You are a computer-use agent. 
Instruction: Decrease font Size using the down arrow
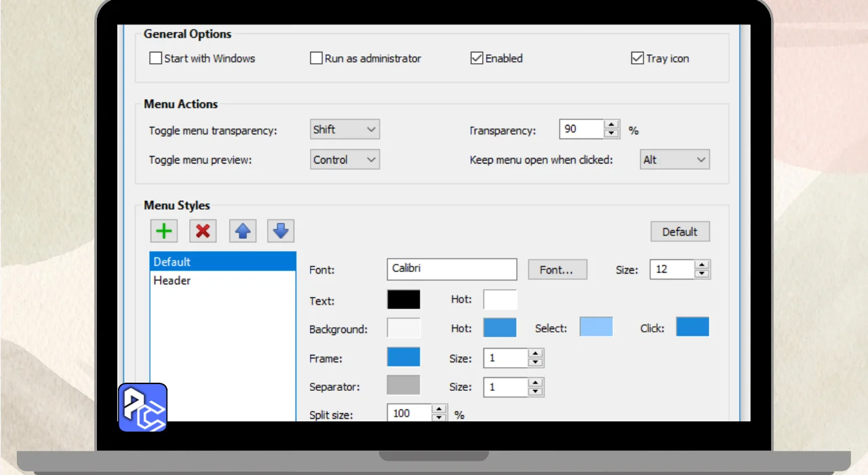point(702,273)
